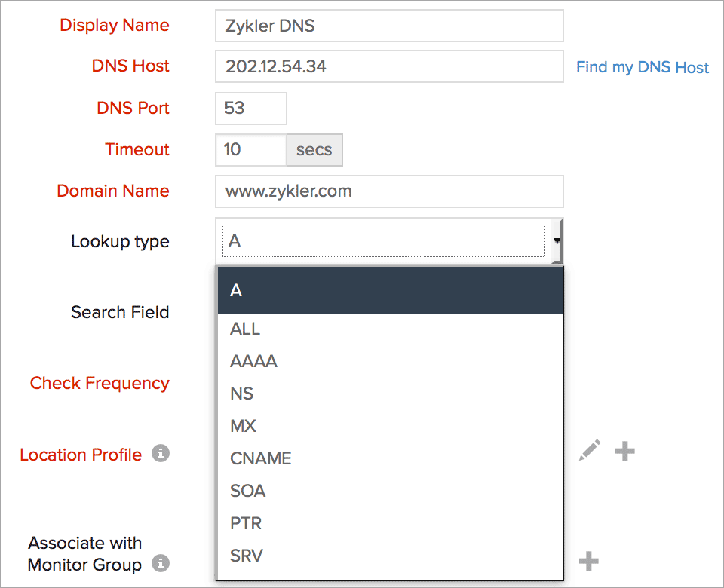Viewport: 724px width, 588px height.
Task: Choose SOA record type
Action: tap(247, 491)
